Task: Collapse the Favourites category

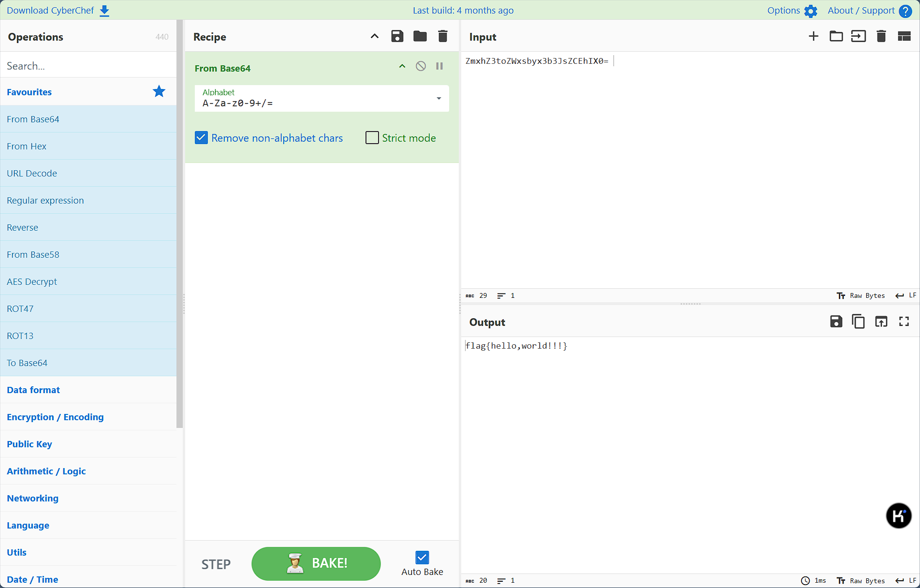Action: [x=29, y=92]
